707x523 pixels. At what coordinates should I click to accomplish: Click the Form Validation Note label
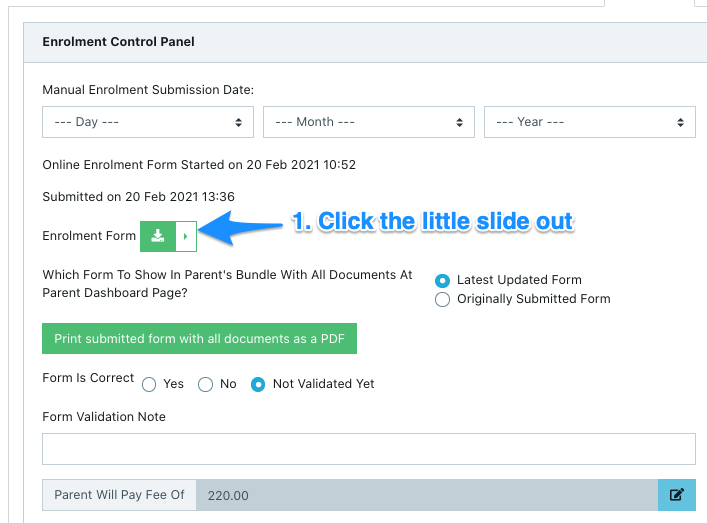[x=104, y=416]
